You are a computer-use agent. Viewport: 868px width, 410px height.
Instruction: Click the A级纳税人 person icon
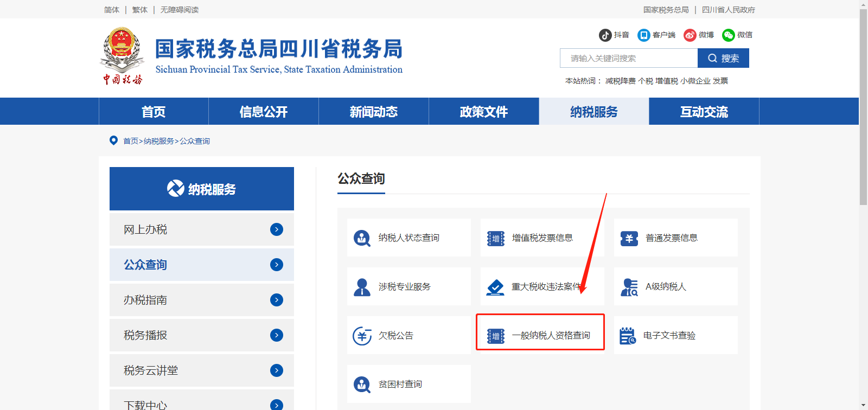629,287
